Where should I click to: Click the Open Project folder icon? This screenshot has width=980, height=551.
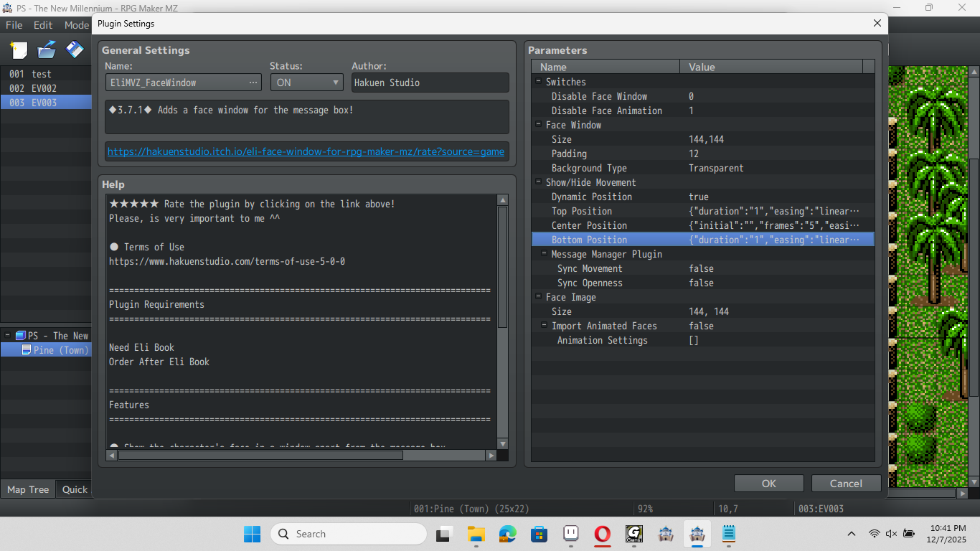(x=47, y=50)
